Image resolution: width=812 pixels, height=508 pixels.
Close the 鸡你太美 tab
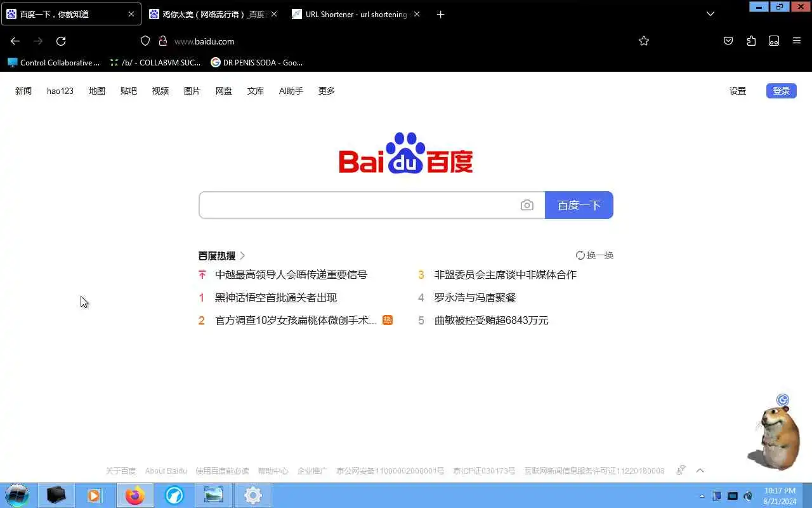click(274, 14)
